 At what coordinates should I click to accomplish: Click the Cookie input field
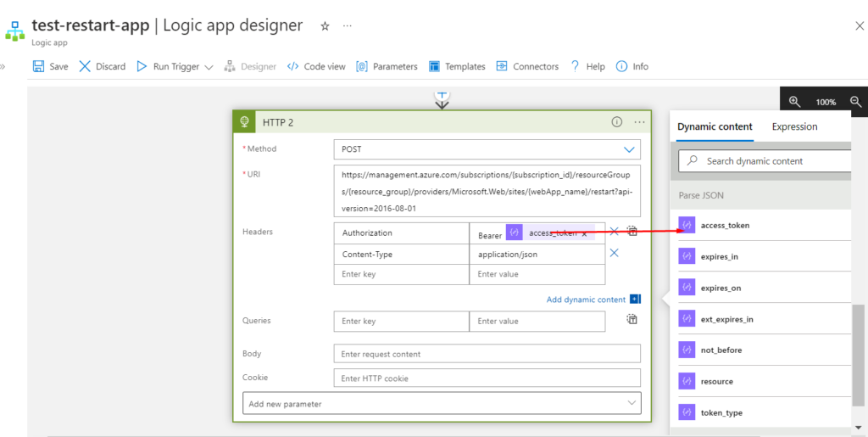coord(487,378)
